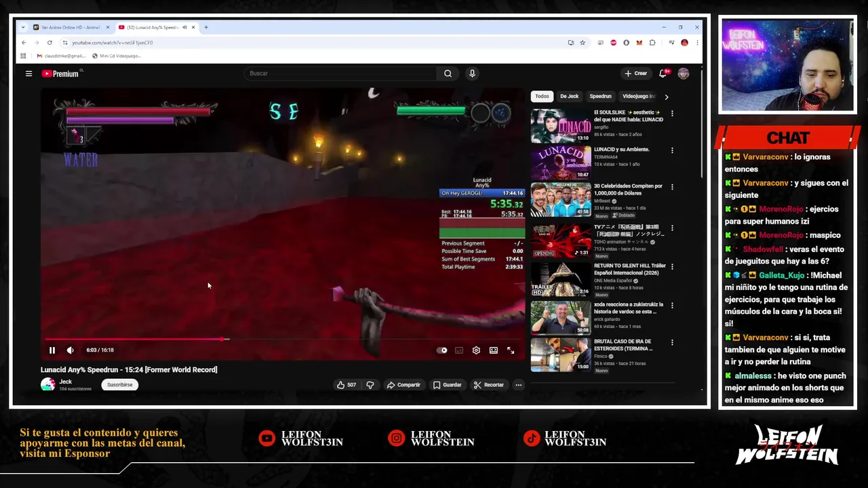Open options menu for 'El SOULSLIKE' video
This screenshot has height=488, width=868.
click(672, 113)
